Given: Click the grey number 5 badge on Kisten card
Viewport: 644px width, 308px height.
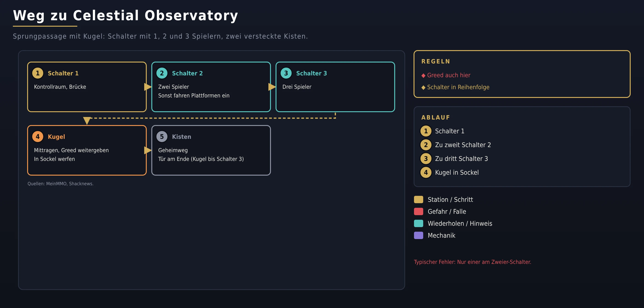Looking at the screenshot, I should coord(162,137).
